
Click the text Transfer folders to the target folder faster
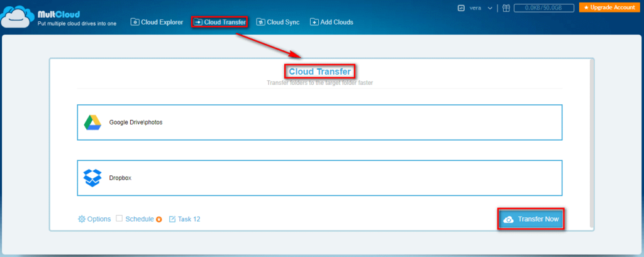tap(319, 83)
